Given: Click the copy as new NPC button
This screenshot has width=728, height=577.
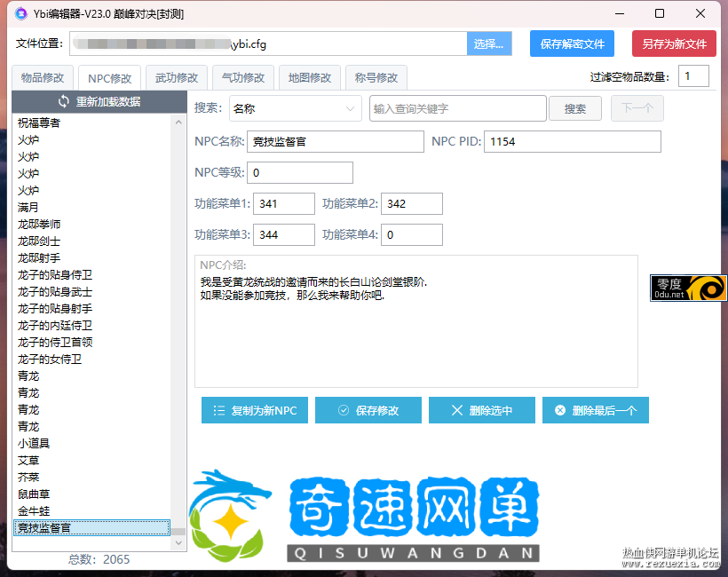Looking at the screenshot, I should pos(255,410).
